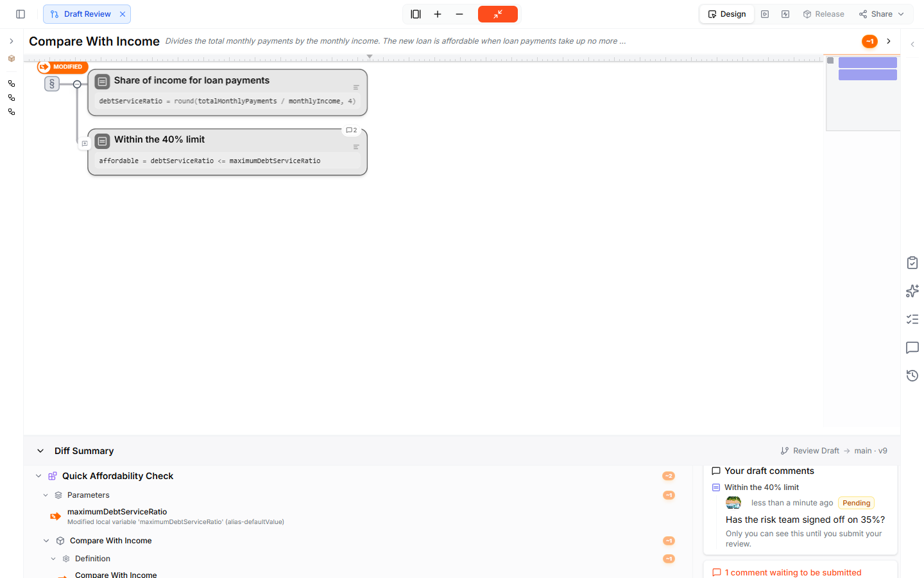
Task: Click the affordable expression code line
Action: point(227,161)
